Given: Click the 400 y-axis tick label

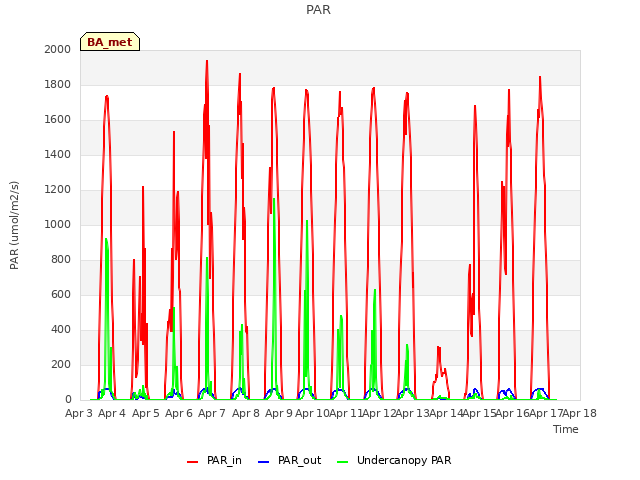Looking at the screenshot, I should pyautogui.click(x=61, y=329).
